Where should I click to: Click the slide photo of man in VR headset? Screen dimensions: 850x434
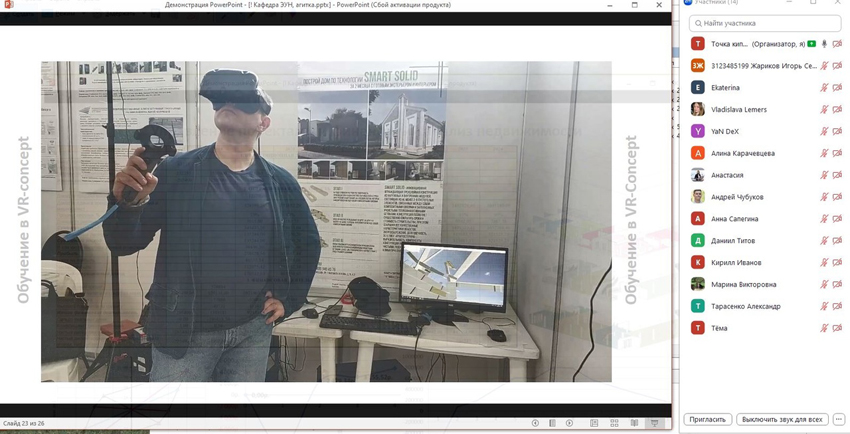[x=326, y=222]
